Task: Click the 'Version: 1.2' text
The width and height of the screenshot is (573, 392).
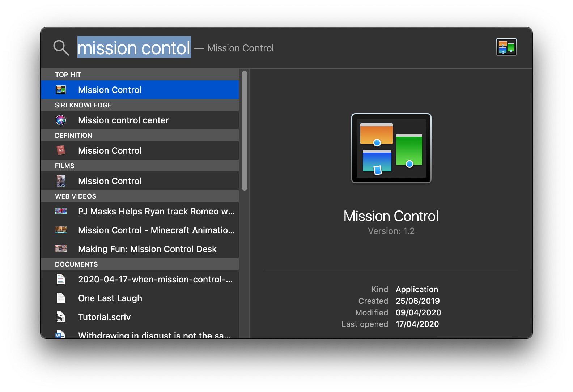Action: point(391,231)
